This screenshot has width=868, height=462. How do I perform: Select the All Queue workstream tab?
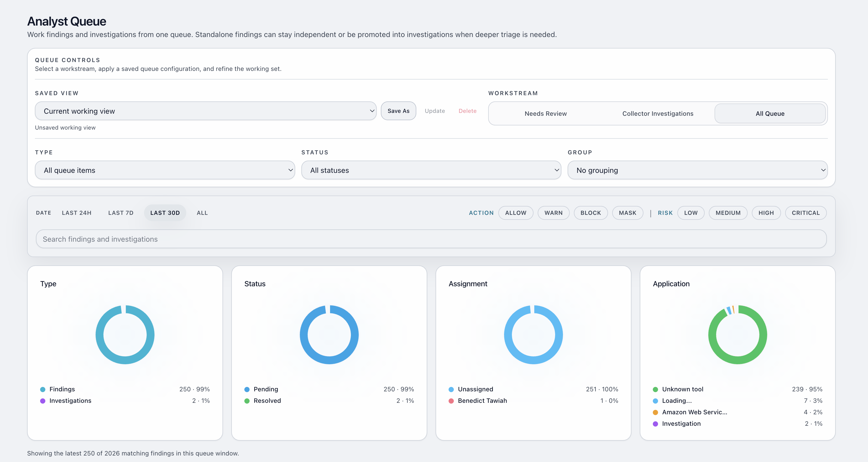(770, 114)
